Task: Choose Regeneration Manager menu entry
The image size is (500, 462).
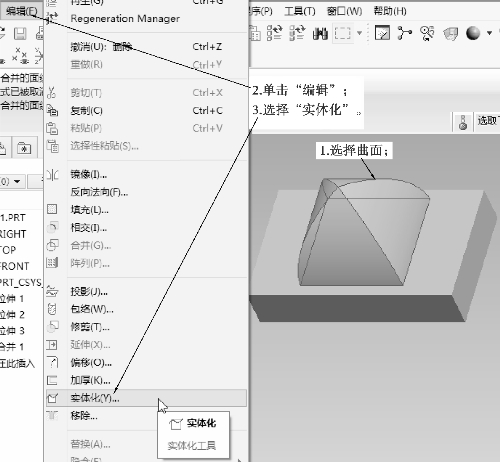Action: click(147, 19)
